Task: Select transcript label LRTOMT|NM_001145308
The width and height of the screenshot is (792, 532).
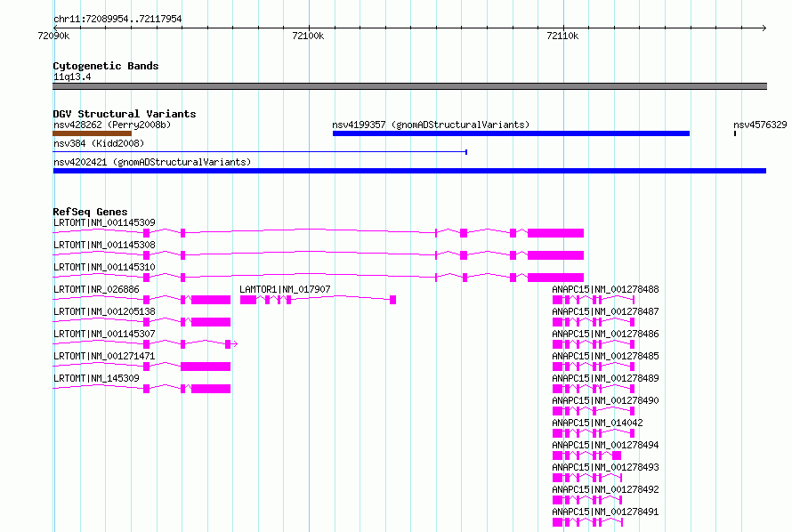Action: coord(104,245)
